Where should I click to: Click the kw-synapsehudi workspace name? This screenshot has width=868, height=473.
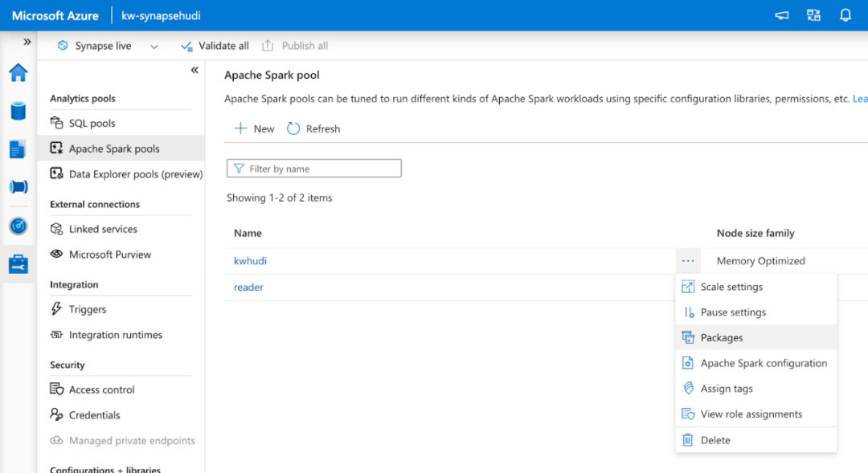(161, 15)
